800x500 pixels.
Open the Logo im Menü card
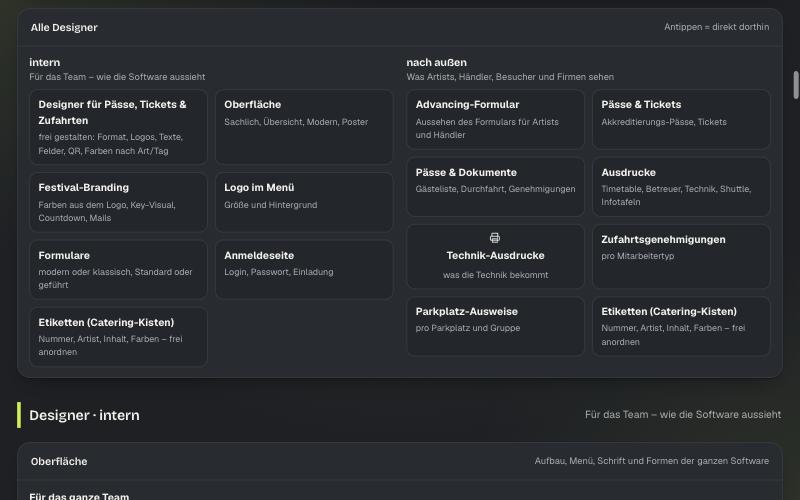point(304,202)
